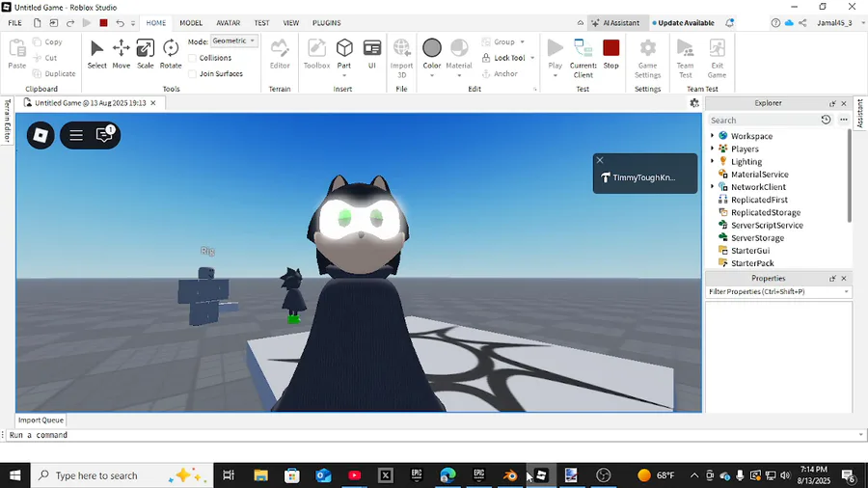Viewport: 868px width, 488px height.
Task: Click the red stop square in quick toolbar
Action: [103, 23]
